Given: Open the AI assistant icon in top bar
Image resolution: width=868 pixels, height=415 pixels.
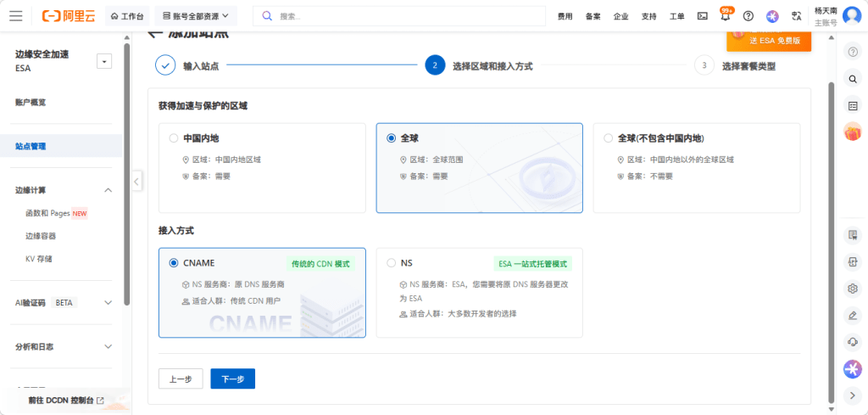Looking at the screenshot, I should pyautogui.click(x=773, y=16).
